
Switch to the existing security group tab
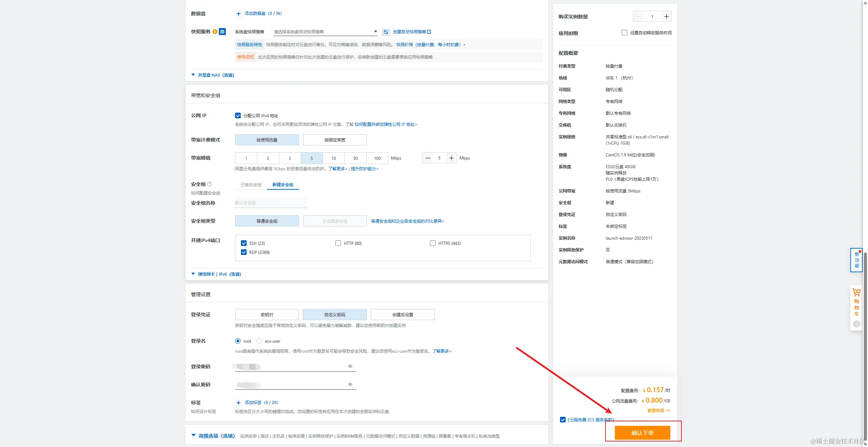pos(251,184)
